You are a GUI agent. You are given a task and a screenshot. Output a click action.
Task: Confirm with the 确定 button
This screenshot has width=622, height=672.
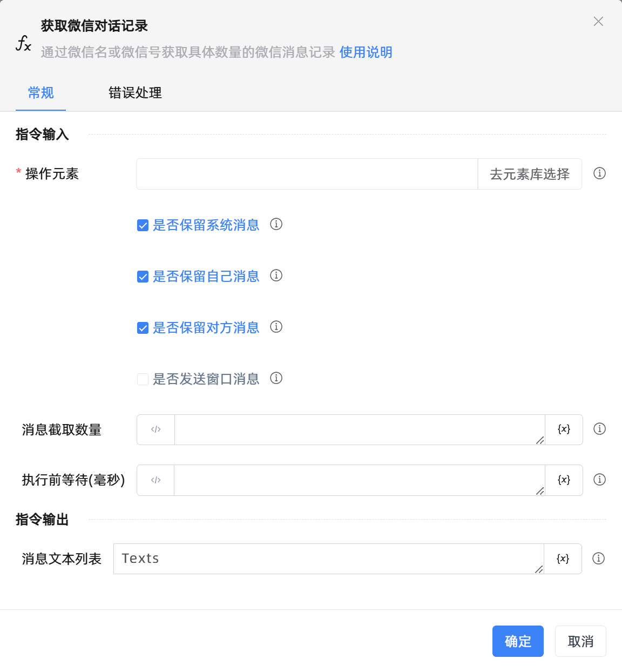click(x=518, y=641)
